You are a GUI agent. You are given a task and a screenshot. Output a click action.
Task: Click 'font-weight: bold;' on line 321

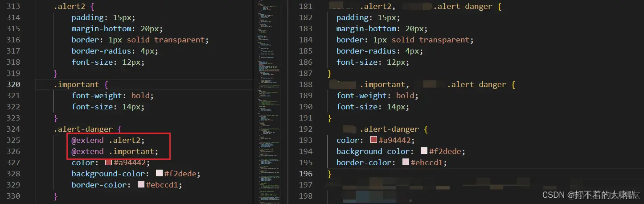[113, 96]
